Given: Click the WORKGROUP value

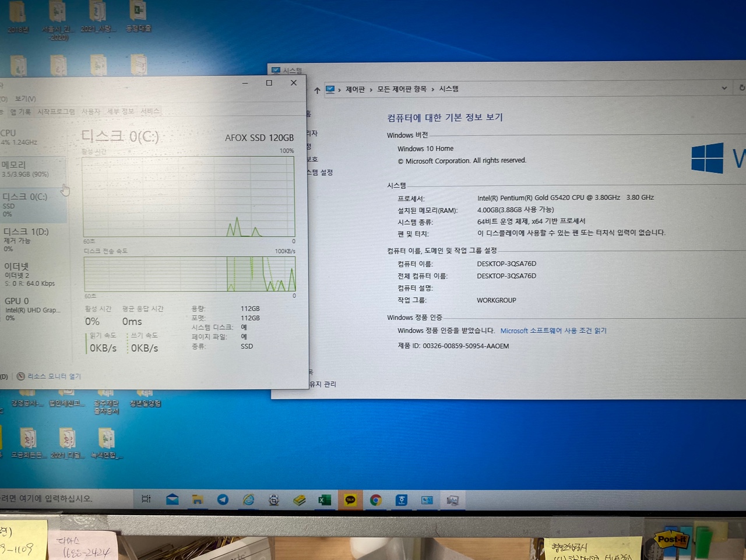Looking at the screenshot, I should click(497, 300).
